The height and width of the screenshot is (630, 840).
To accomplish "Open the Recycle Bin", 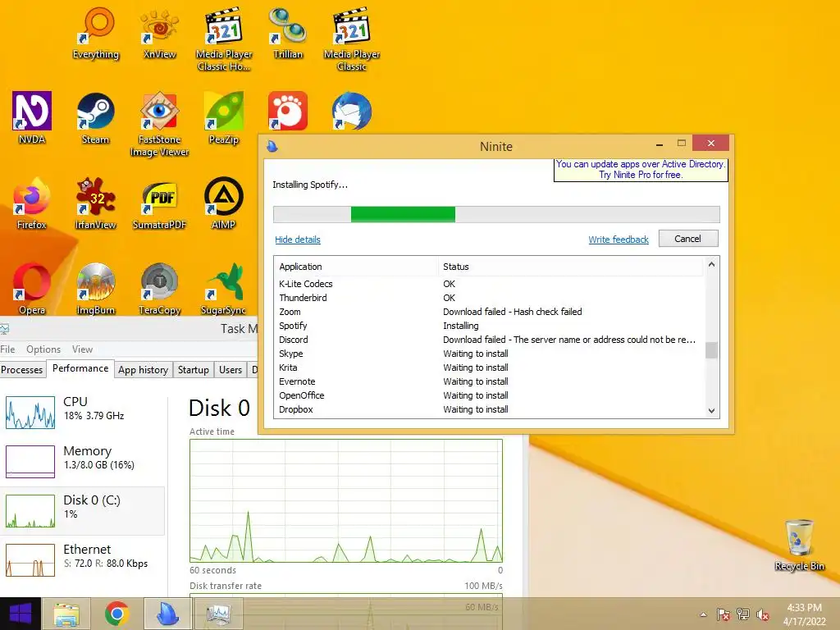I will click(799, 545).
